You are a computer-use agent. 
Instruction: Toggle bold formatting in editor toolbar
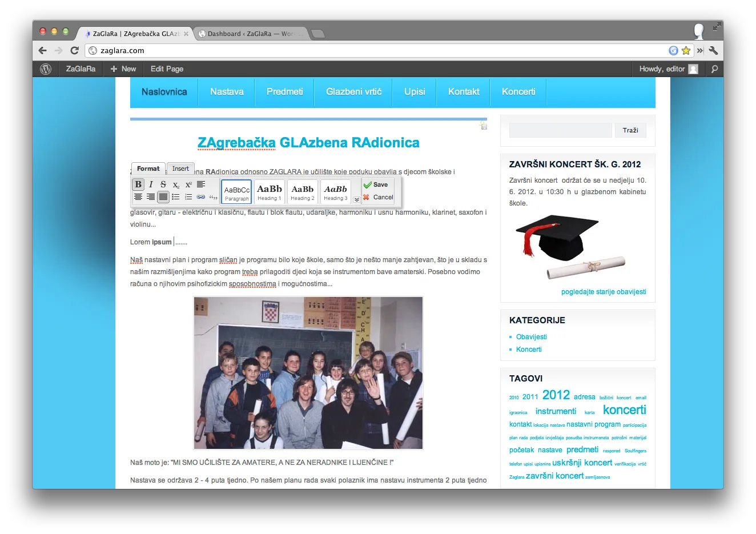[138, 184]
